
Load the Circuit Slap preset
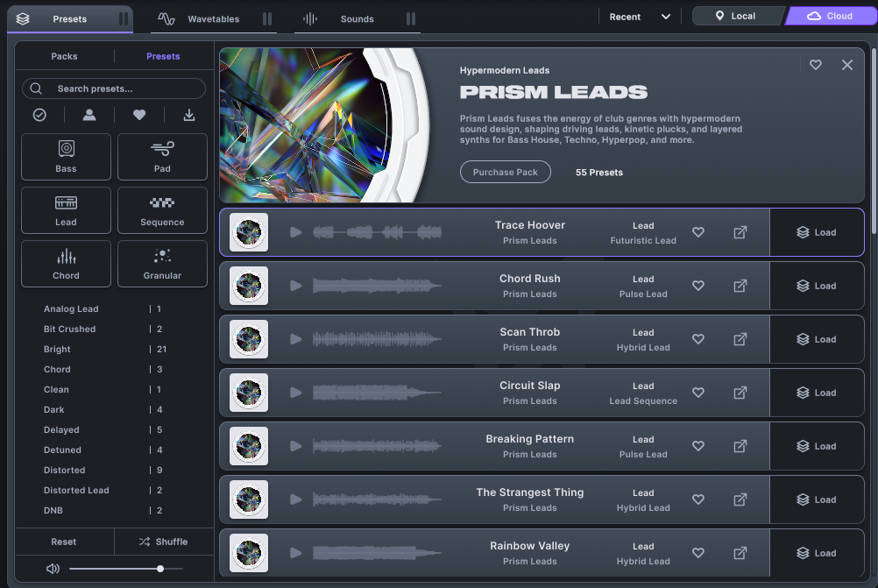point(817,393)
